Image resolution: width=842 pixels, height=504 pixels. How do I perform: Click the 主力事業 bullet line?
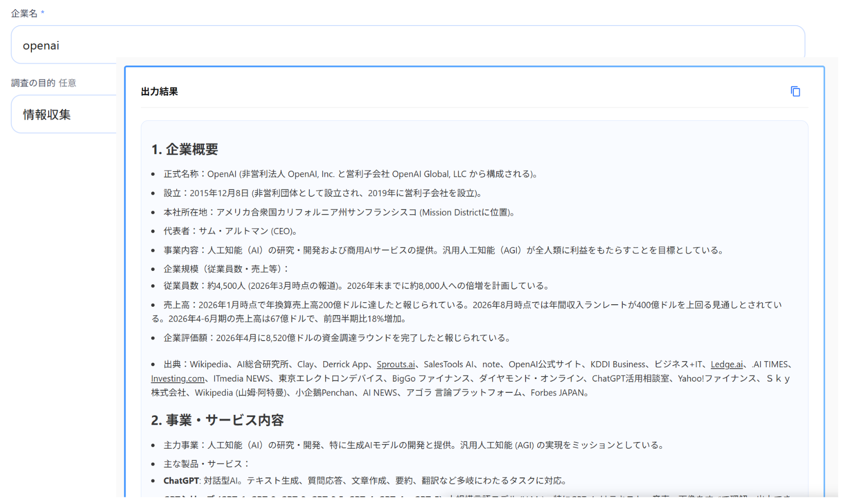pyautogui.click(x=415, y=445)
